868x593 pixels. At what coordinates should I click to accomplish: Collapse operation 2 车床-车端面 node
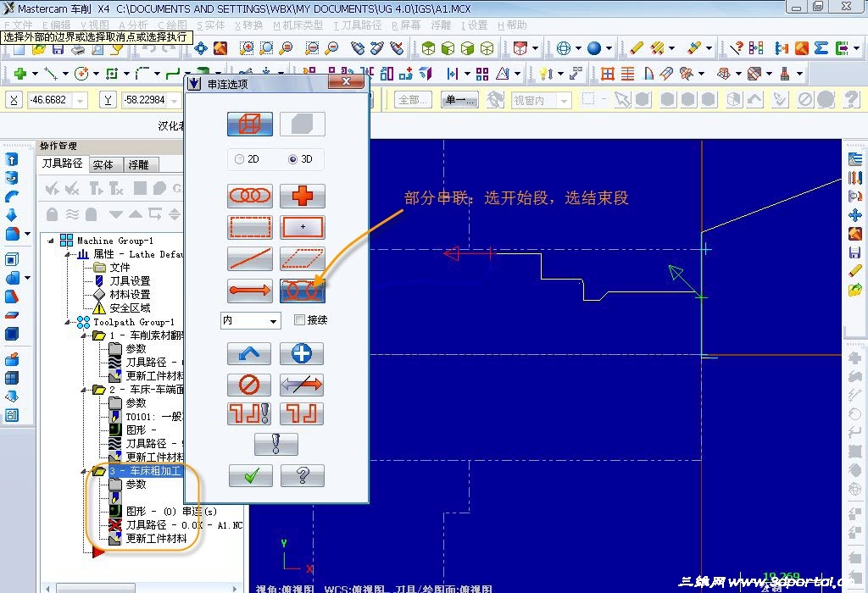(x=84, y=390)
